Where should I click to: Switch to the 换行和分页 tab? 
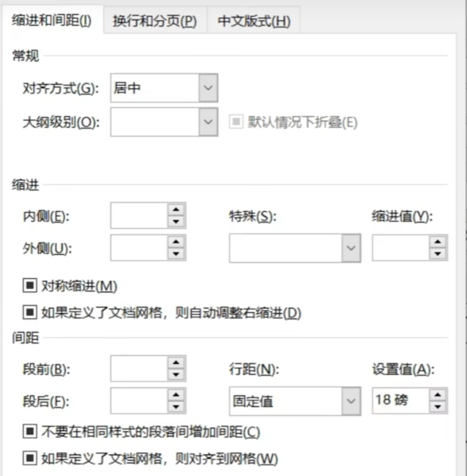pos(155,21)
